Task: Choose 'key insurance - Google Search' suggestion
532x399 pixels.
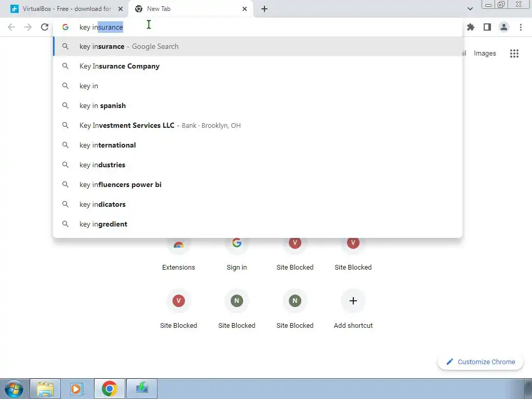Action: (258, 46)
